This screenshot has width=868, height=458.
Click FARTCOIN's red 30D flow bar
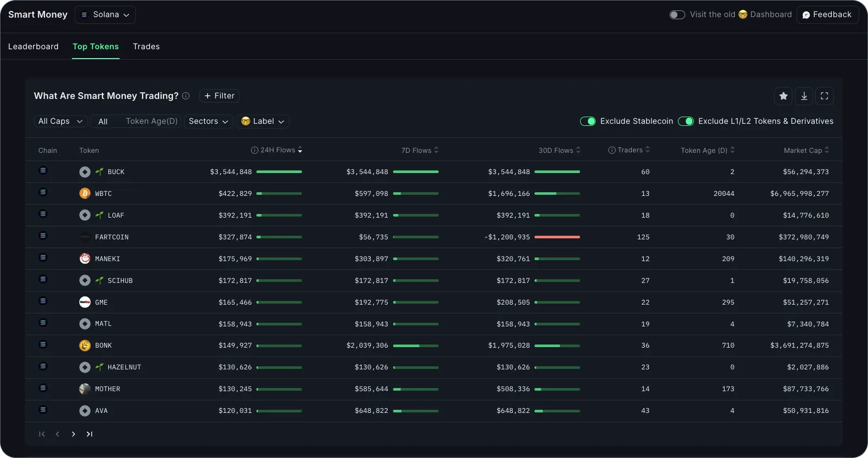(x=557, y=237)
